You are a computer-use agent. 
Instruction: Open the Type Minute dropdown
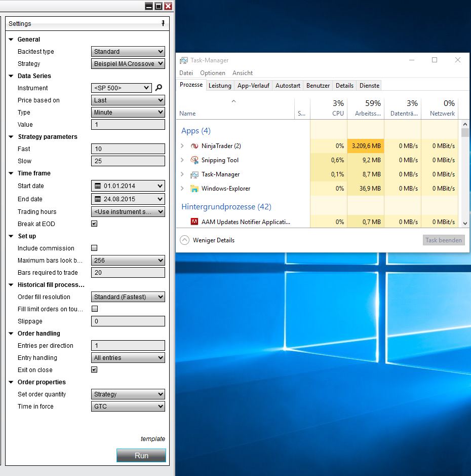pos(128,113)
